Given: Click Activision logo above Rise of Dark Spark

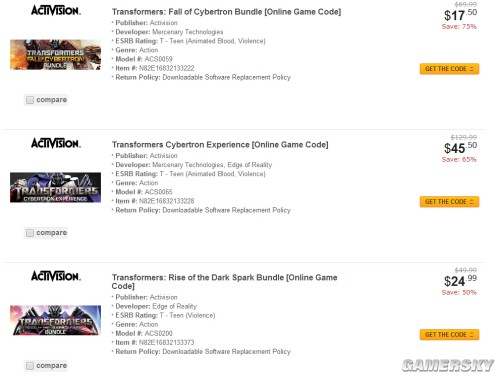Looking at the screenshot, I should pos(56,276).
